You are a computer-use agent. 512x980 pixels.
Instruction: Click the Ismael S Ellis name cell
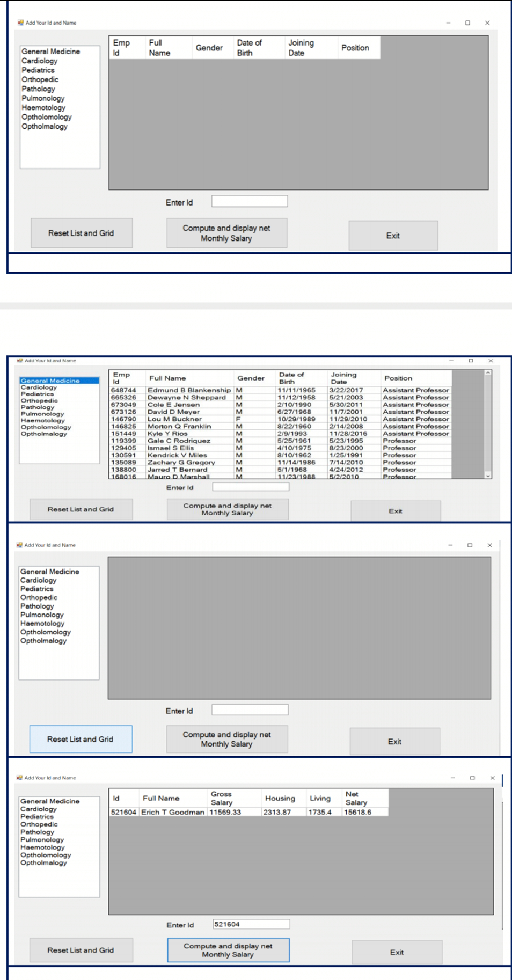tap(189, 448)
